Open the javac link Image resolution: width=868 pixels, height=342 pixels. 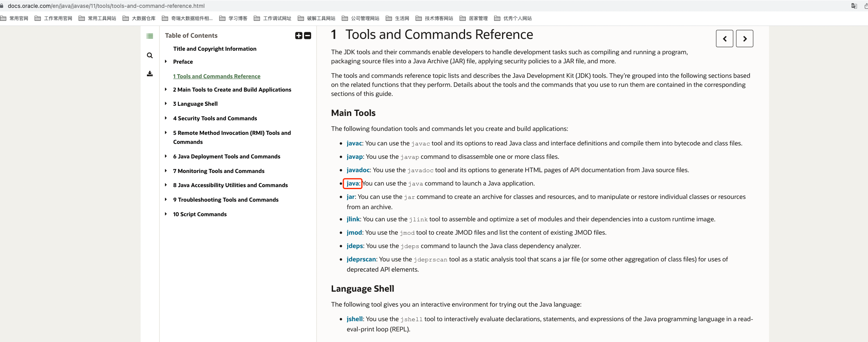(354, 143)
